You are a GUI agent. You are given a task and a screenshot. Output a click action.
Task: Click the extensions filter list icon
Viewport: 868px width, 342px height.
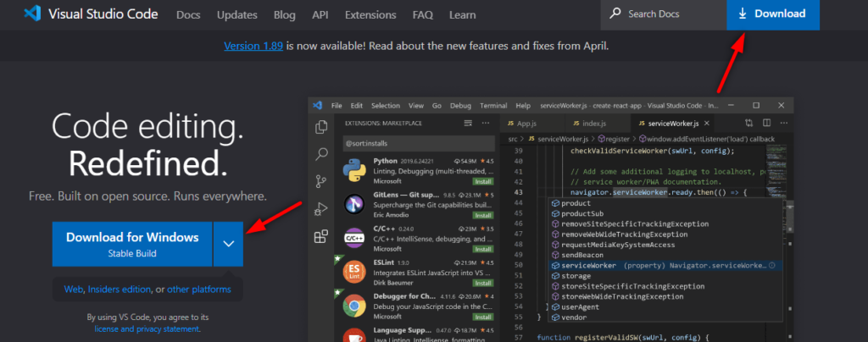point(468,124)
